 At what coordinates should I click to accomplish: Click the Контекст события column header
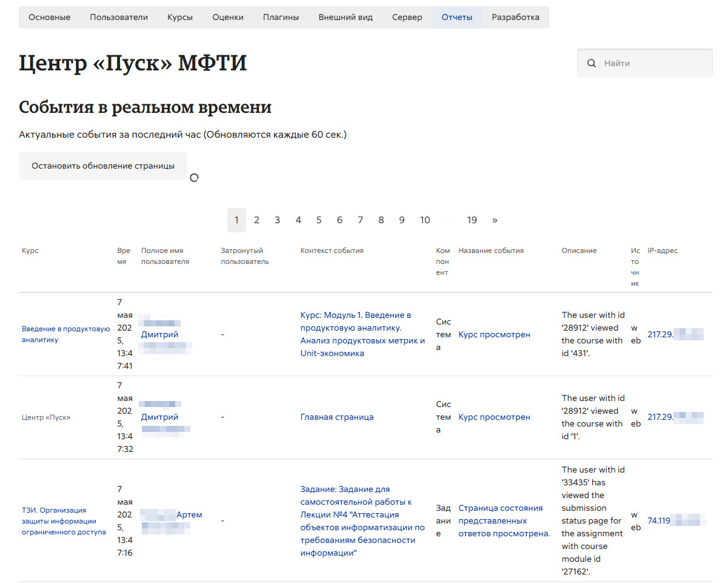pyautogui.click(x=332, y=251)
